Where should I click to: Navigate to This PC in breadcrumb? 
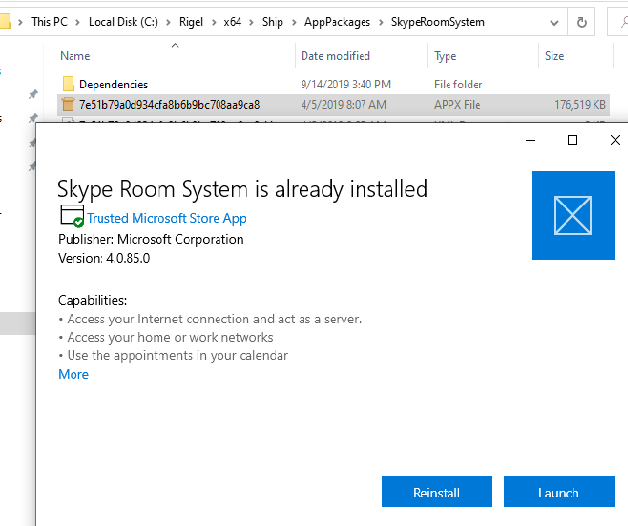coord(50,22)
